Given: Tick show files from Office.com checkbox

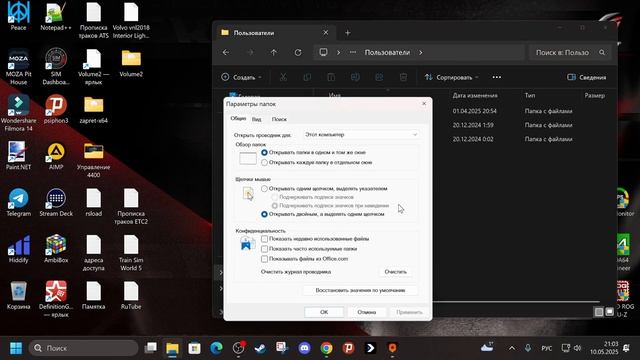Looking at the screenshot, I should [x=264, y=259].
